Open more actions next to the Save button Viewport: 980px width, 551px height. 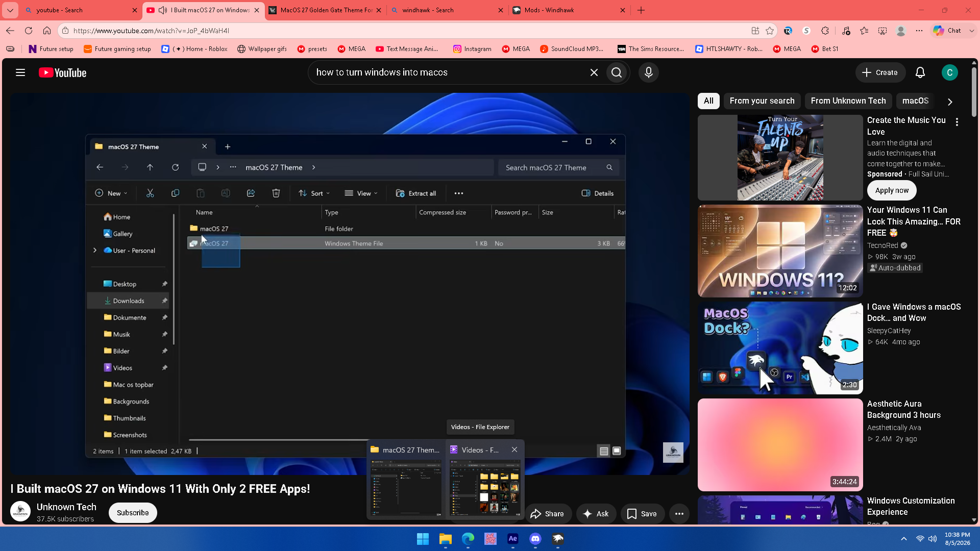(x=679, y=514)
